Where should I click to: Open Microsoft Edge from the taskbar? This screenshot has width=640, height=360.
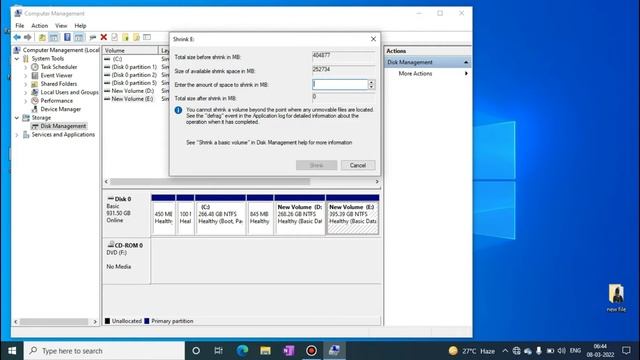pyautogui.click(x=242, y=351)
